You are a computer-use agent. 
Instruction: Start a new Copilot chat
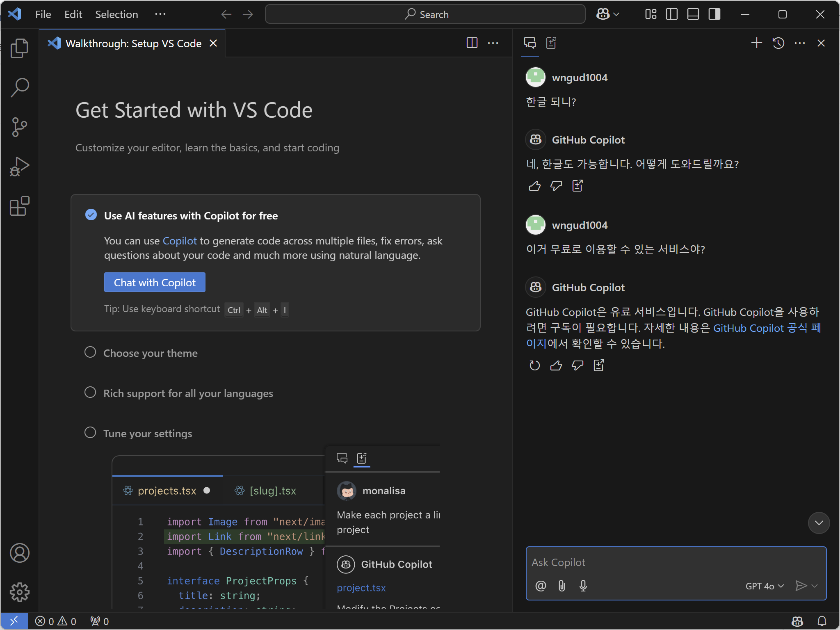(x=756, y=43)
